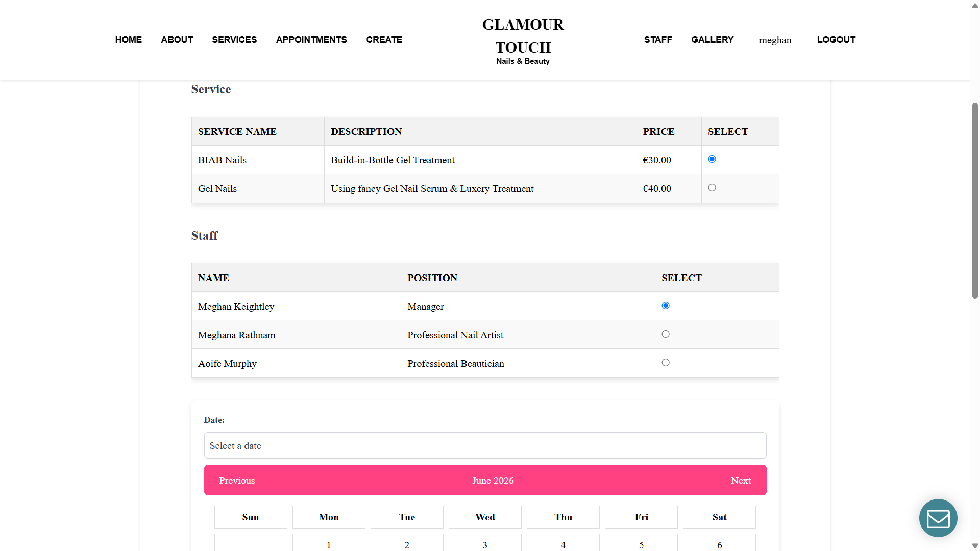Choose Aoife Murphy as staff
This screenshot has width=980, height=551.
tap(666, 363)
